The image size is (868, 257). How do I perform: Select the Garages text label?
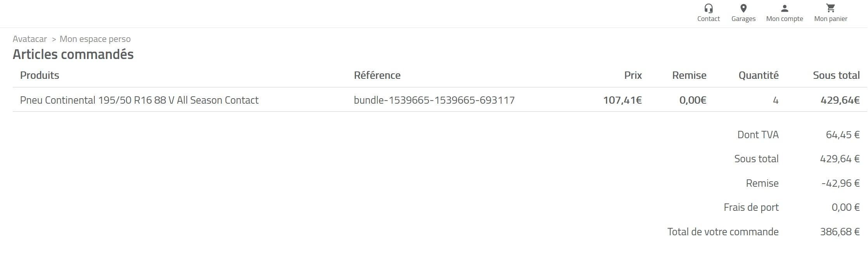coord(743,19)
